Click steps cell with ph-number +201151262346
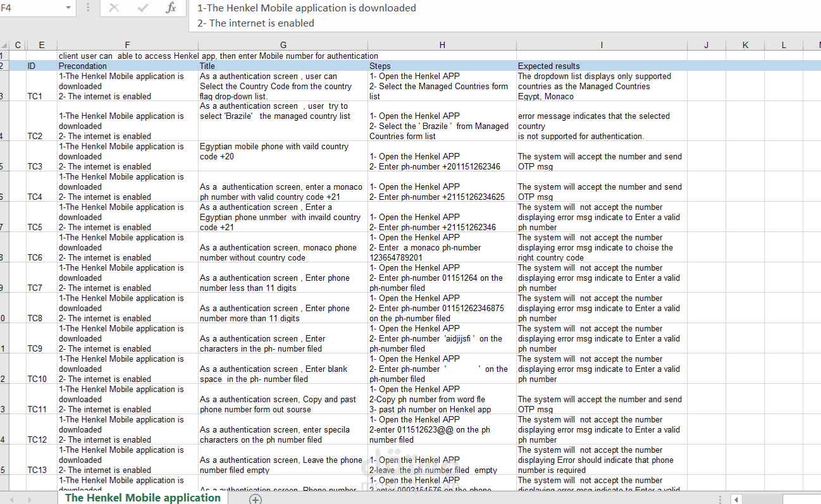This screenshot has height=504, width=821. coord(442,156)
